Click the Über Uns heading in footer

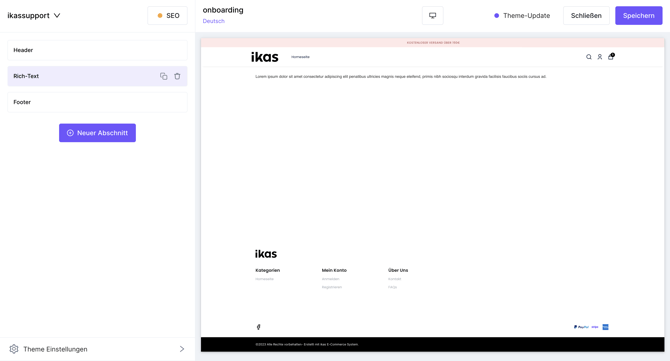[398, 270]
